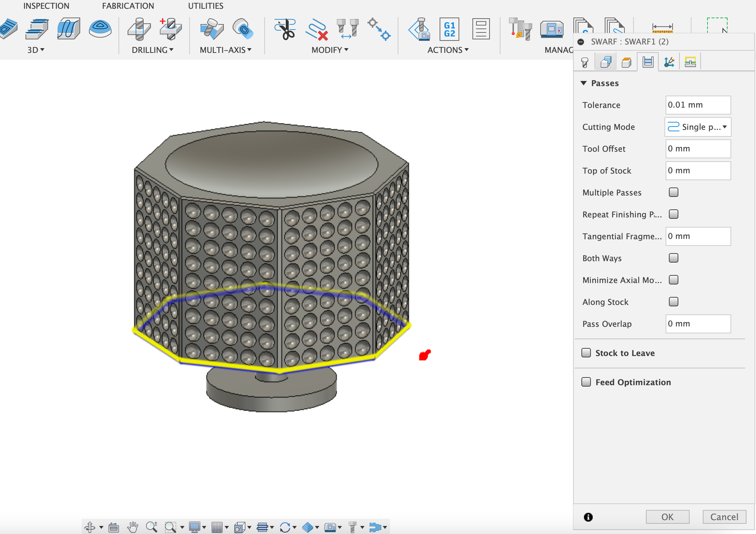This screenshot has width=756, height=534.
Task: Cancel the SWARF dialog
Action: click(x=724, y=517)
